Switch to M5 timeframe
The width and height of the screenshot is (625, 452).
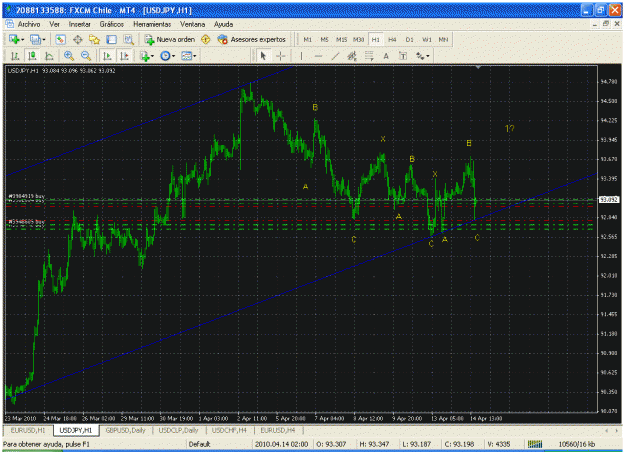[x=324, y=39]
